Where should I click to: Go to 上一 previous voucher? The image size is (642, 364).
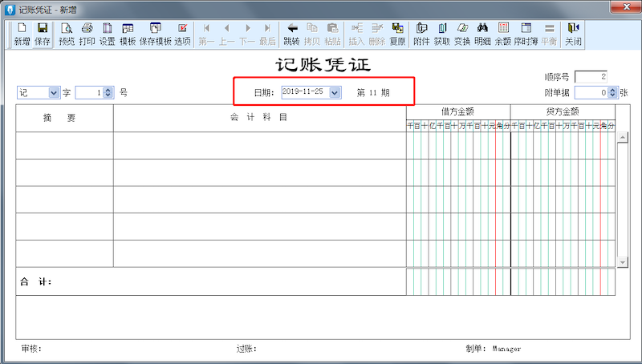click(x=227, y=34)
